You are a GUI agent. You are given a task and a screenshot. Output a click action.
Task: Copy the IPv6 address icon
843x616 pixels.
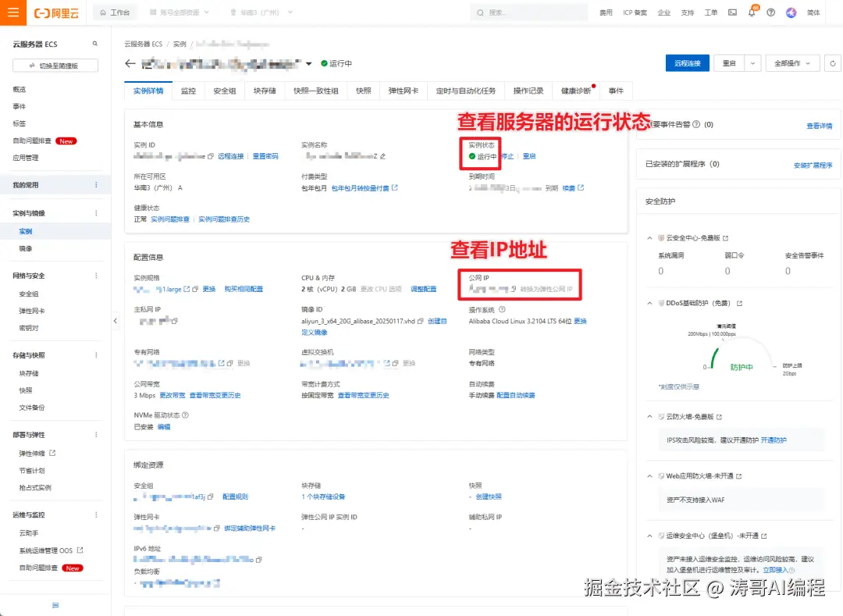(x=258, y=560)
